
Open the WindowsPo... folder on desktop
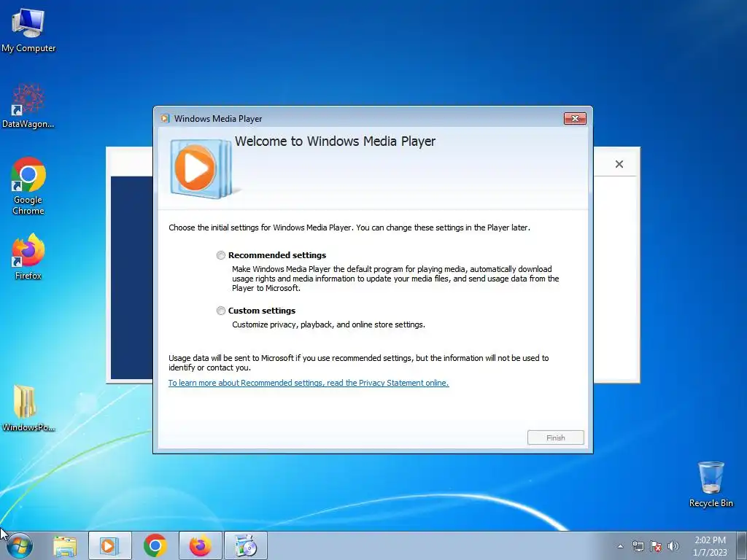coord(28,408)
